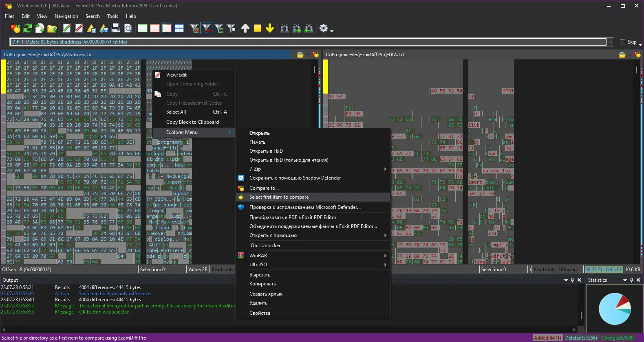The image size is (644, 342).
Task: Click the left pane file path field
Action: (147, 55)
